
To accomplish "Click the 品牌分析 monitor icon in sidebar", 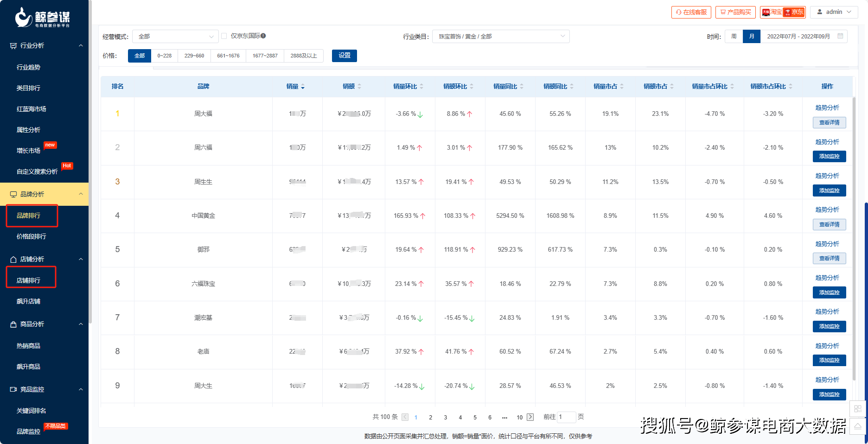I will tap(13, 194).
